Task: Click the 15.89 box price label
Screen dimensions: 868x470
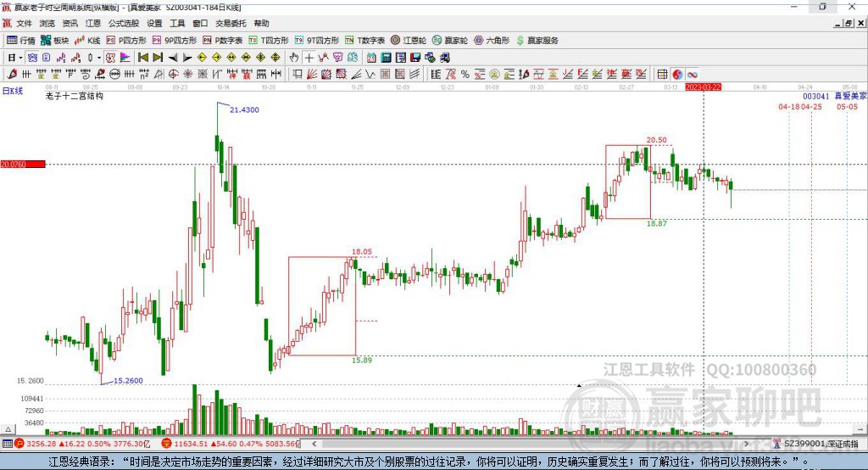Action: [x=361, y=361]
